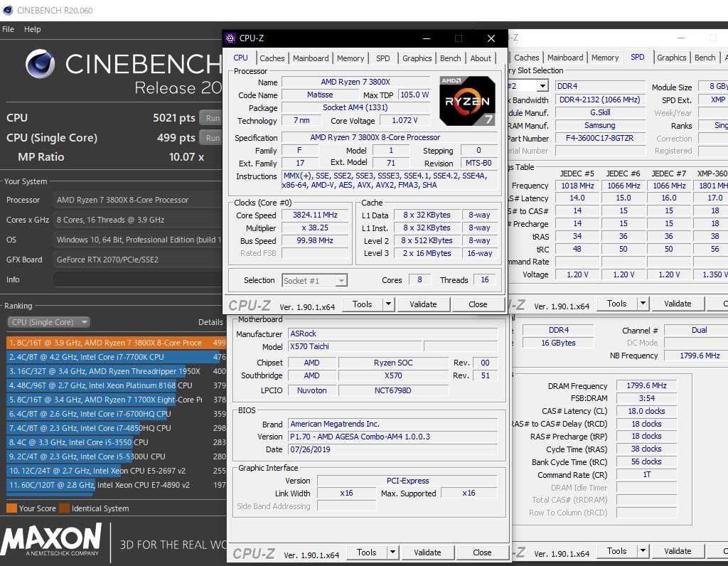Screen dimensions: 728x566
Task: Click the blue circular Cinebench logo
Action: click(x=41, y=65)
